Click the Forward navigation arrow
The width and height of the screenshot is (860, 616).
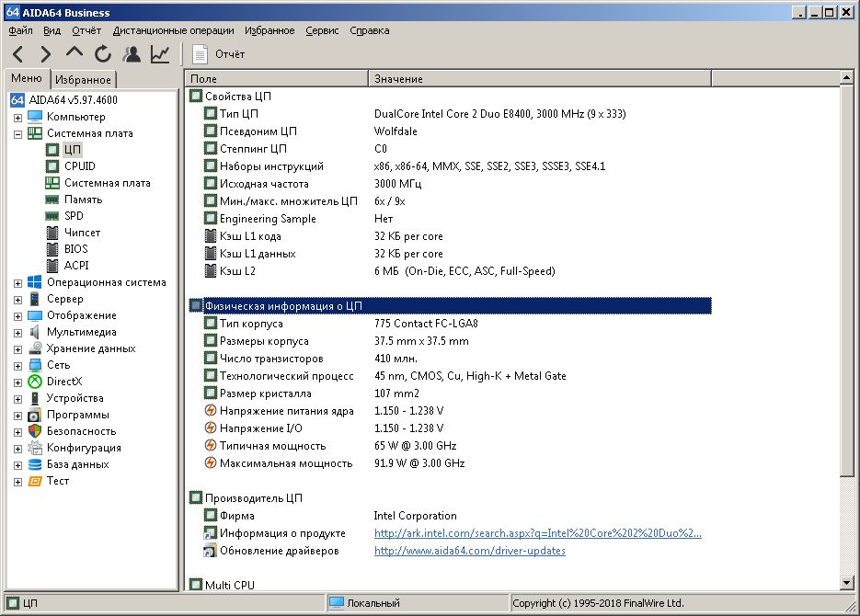pyautogui.click(x=46, y=54)
